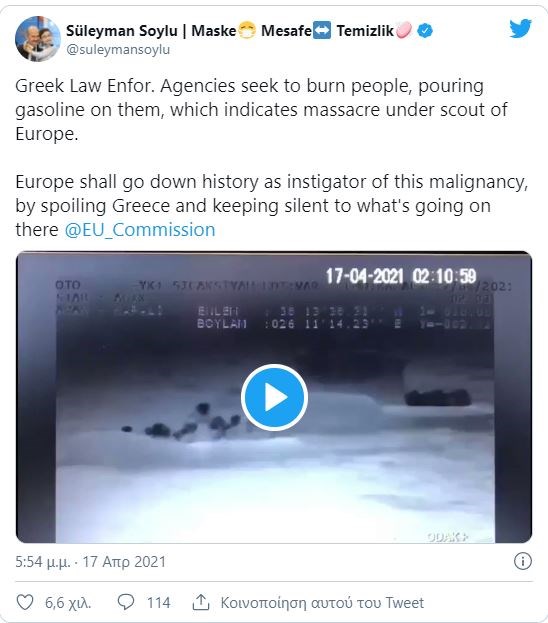Click the 6,6 χιλ. likes count
This screenshot has height=623, width=548.
click(x=68, y=603)
